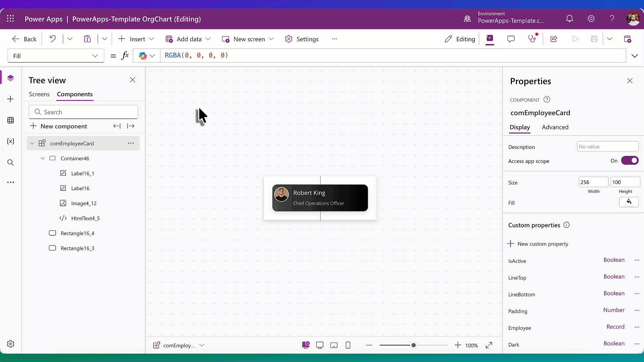
Task: Open the New screen dropdown
Action: coord(271,39)
